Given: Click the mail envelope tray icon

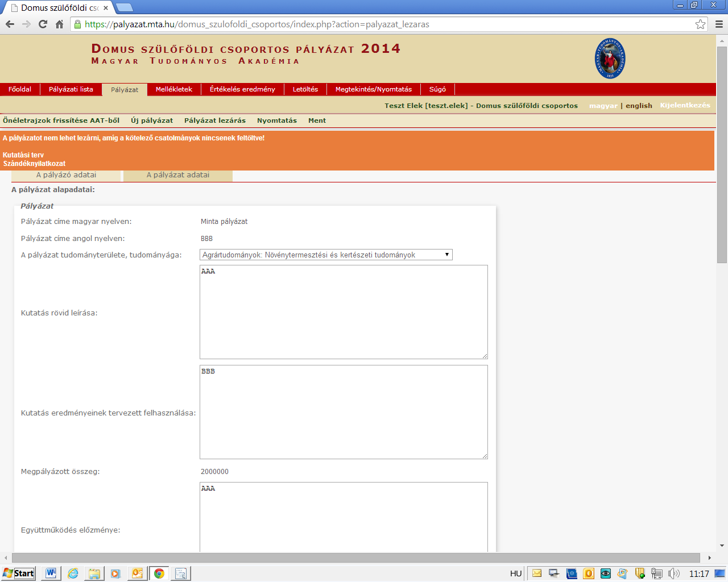Looking at the screenshot, I should [537, 573].
